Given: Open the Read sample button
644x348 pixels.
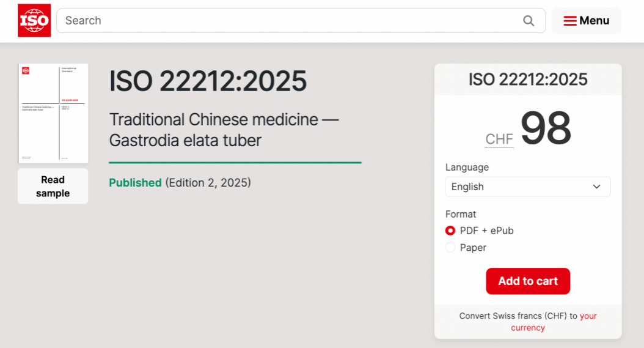Looking at the screenshot, I should click(53, 187).
